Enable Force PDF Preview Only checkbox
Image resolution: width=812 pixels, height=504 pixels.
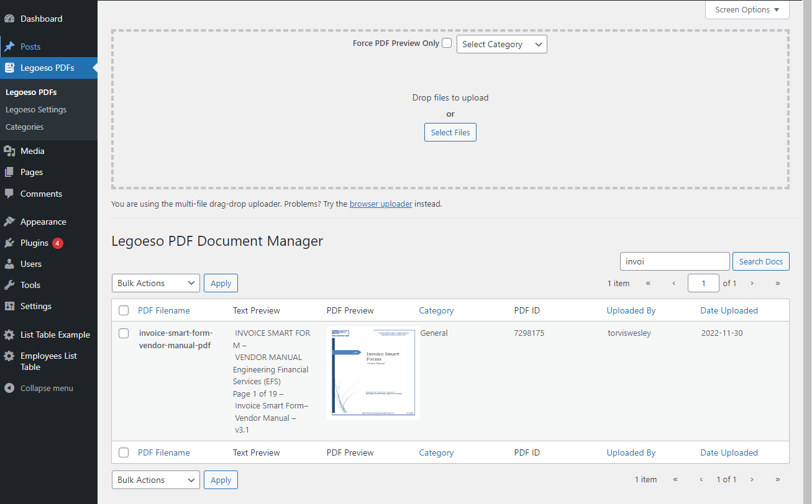(x=447, y=43)
